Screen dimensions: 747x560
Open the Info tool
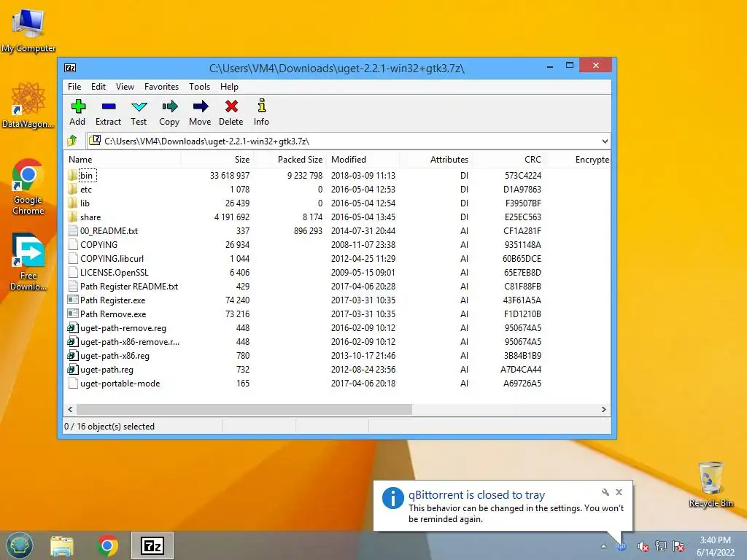[x=262, y=106]
